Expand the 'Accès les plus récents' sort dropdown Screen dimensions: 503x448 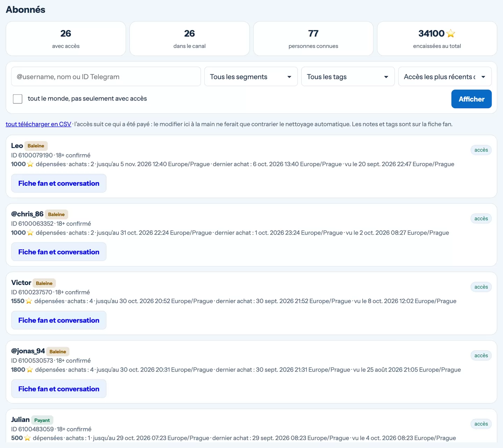(x=445, y=76)
